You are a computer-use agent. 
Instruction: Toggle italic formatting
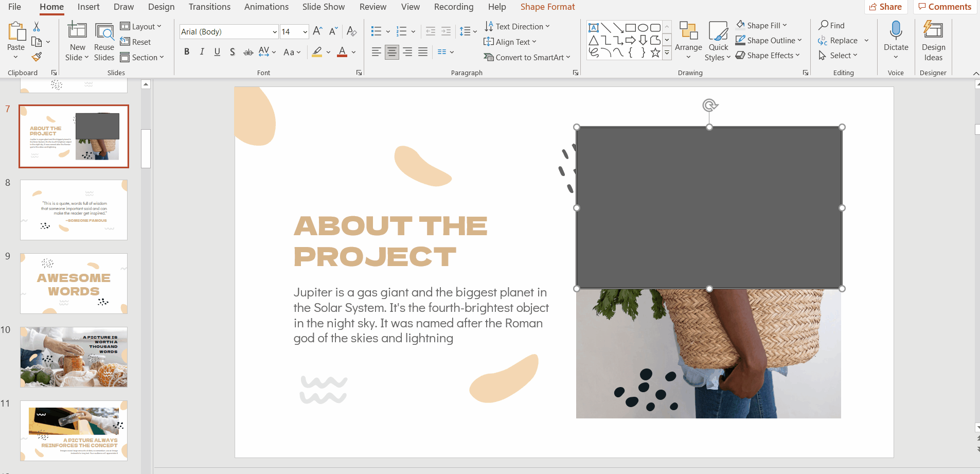[x=202, y=52]
